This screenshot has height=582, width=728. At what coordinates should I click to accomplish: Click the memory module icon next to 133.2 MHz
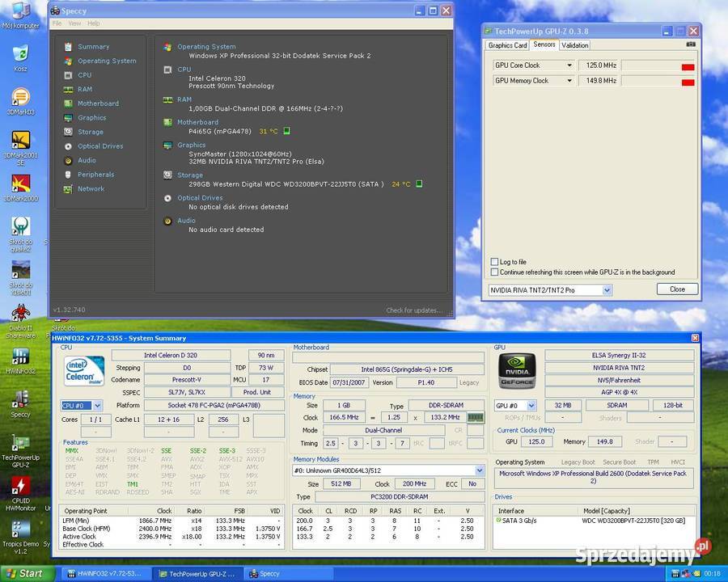point(476,417)
